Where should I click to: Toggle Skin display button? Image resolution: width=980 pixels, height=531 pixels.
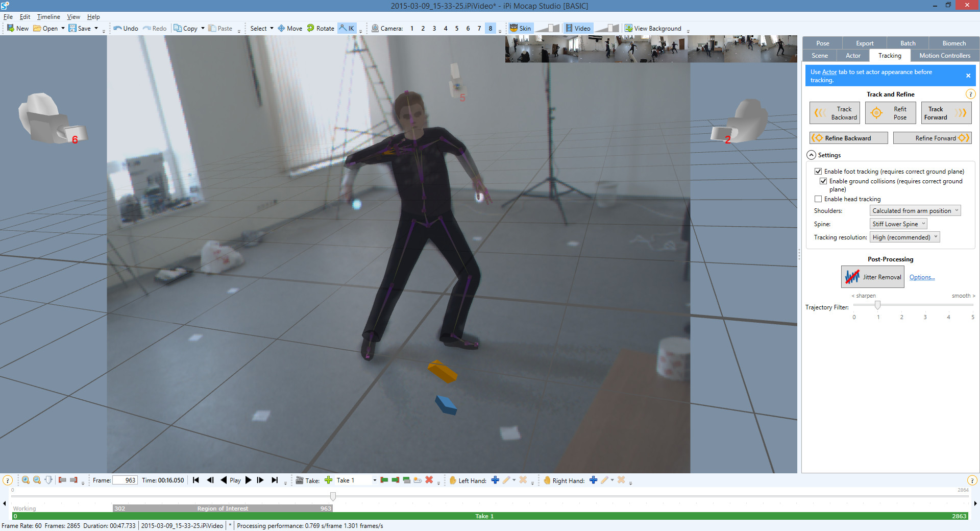(x=521, y=28)
